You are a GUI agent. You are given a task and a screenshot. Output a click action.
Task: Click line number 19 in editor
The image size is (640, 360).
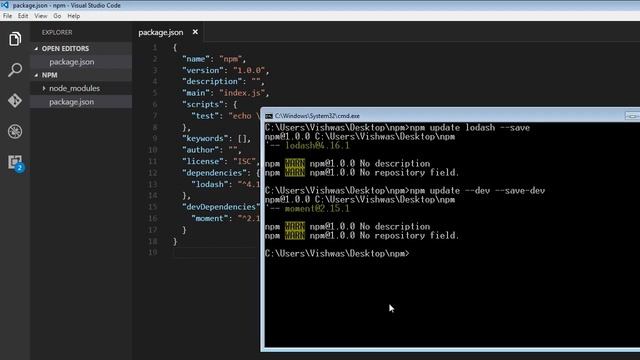153,252
